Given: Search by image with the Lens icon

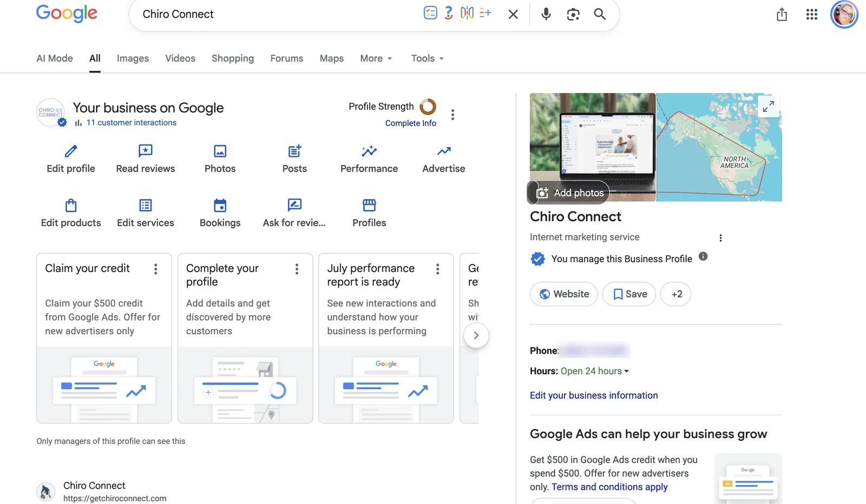Looking at the screenshot, I should 573,14.
